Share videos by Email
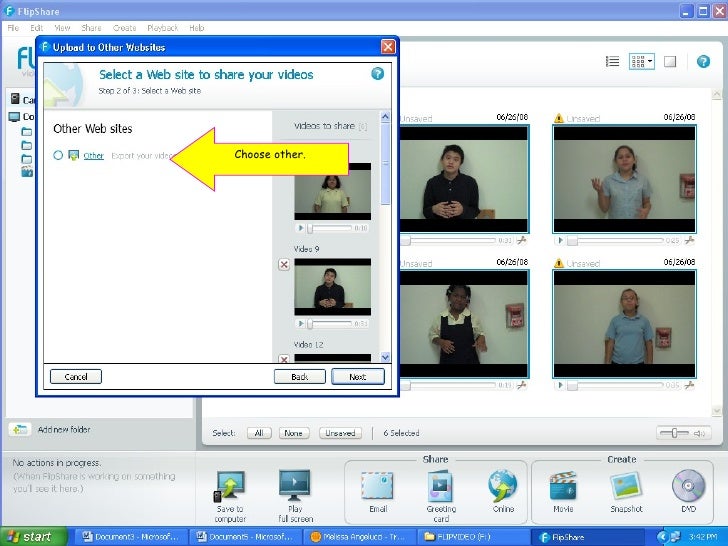Screen dimensions: 728x546 pyautogui.click(x=378, y=492)
